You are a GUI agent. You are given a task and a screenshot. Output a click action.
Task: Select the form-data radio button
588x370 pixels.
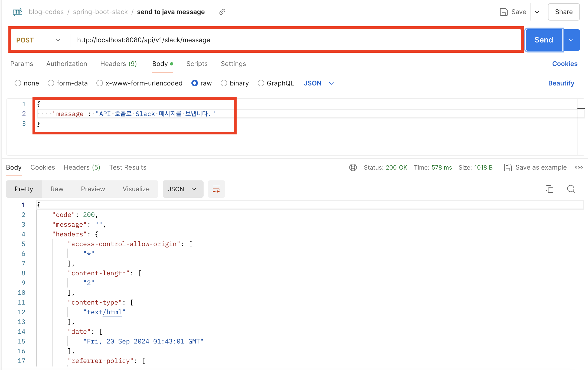[51, 83]
